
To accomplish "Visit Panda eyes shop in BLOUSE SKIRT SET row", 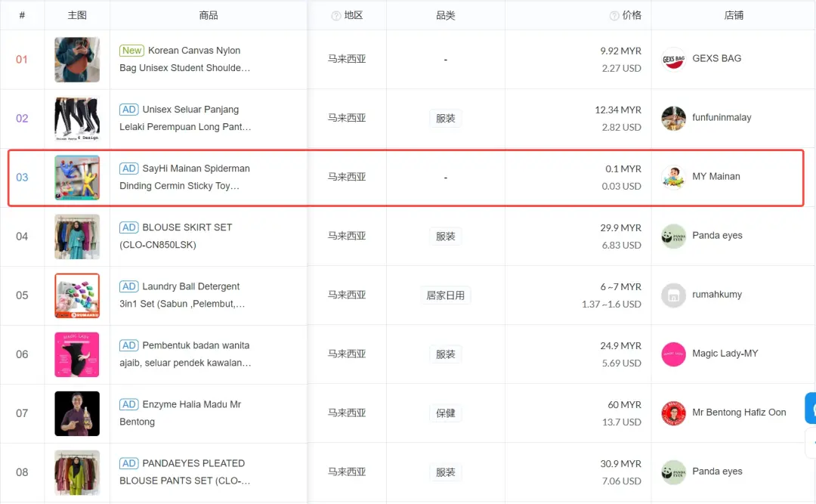I will coord(717,235).
